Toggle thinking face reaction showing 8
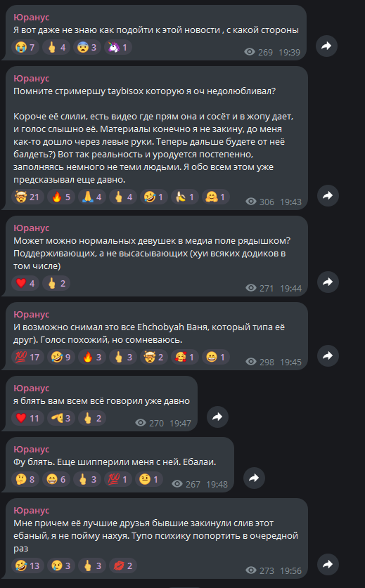 (x=25, y=479)
